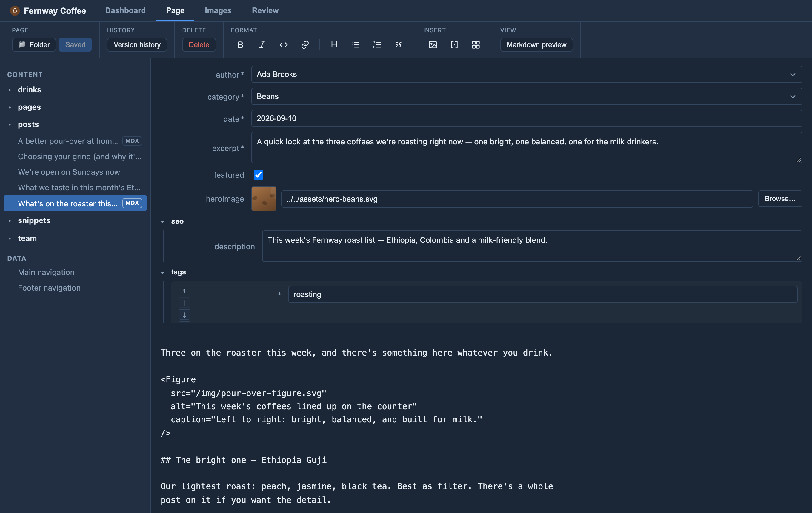
Task: Insert a heading
Action: (x=334, y=44)
